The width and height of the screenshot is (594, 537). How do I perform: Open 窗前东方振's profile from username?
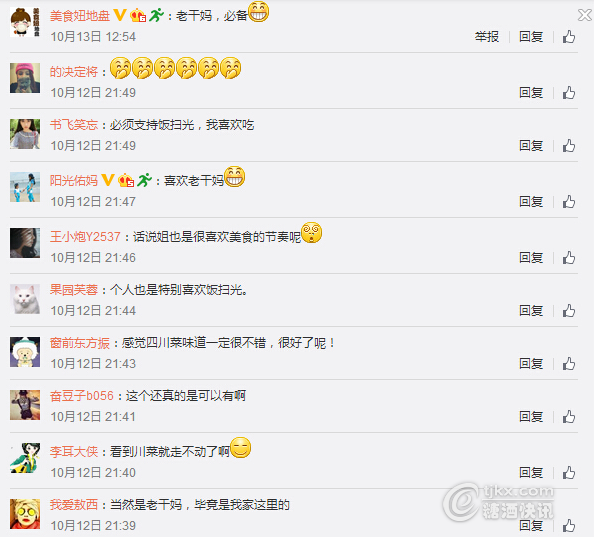80,343
